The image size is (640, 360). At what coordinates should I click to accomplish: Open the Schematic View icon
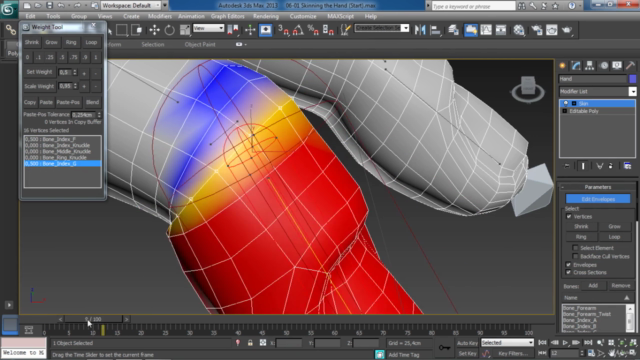(x=501, y=30)
